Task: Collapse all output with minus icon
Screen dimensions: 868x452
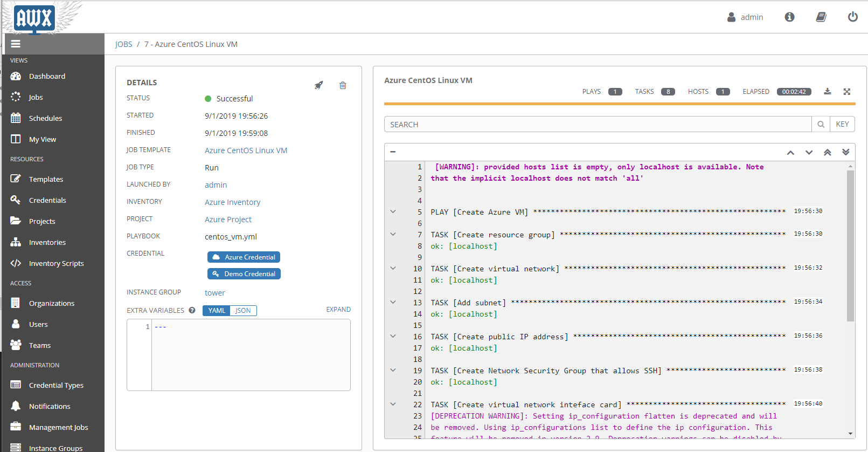Action: pos(393,152)
